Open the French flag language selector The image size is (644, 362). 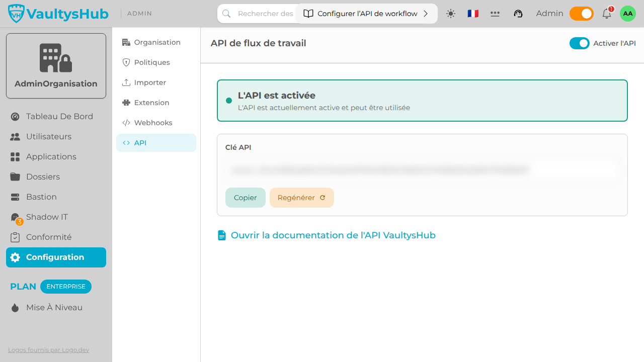point(473,14)
